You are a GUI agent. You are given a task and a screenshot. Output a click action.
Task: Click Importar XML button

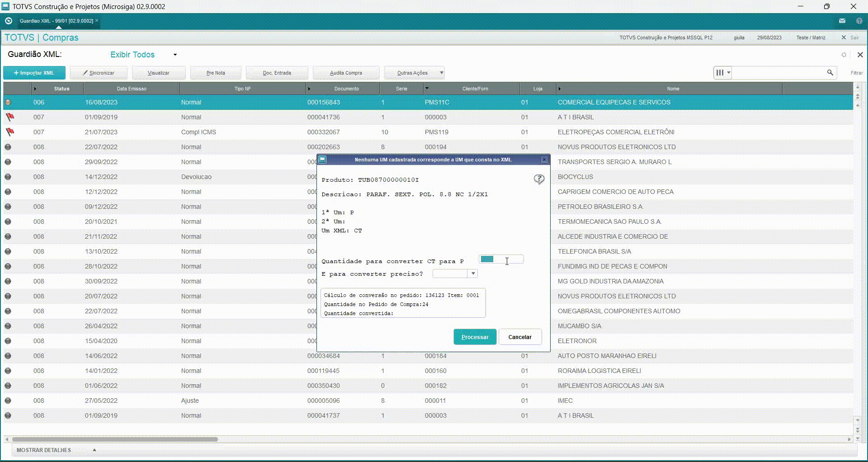pyautogui.click(x=34, y=73)
